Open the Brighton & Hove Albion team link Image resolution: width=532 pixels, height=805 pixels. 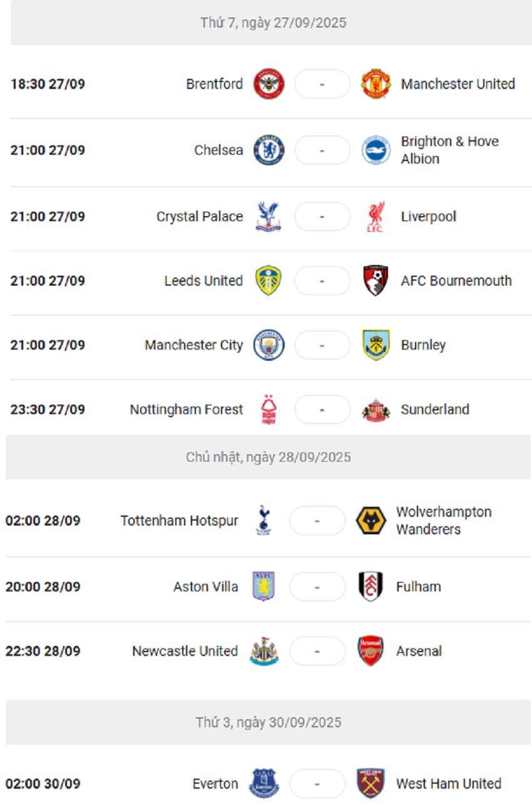(x=449, y=150)
